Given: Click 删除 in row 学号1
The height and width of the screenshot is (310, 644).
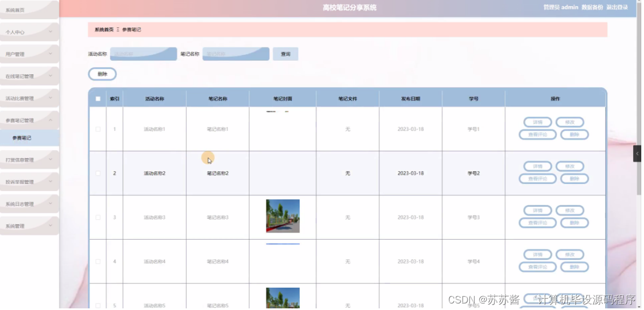Looking at the screenshot, I should (x=574, y=135).
